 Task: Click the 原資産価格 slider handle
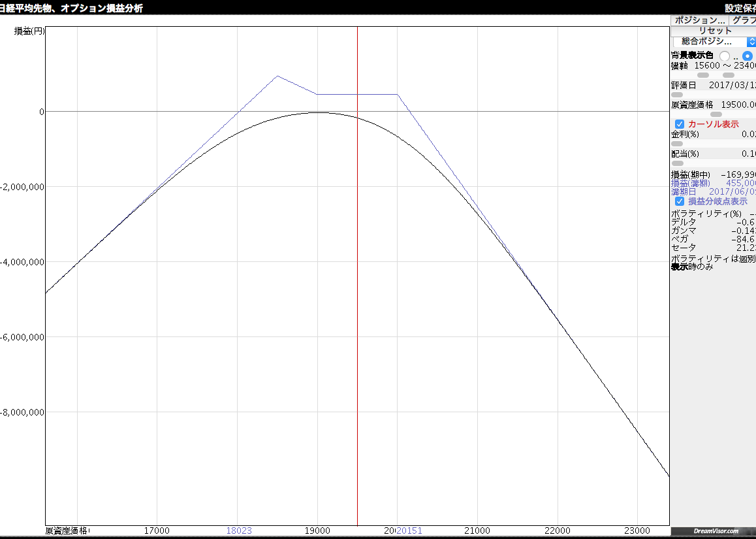point(716,114)
